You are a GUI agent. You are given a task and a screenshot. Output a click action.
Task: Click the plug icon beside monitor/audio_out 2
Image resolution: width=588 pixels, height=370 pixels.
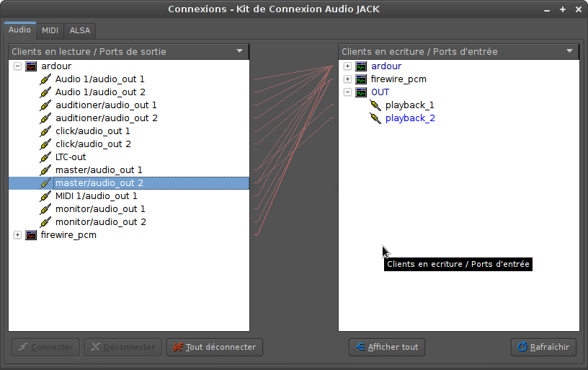[45, 222]
